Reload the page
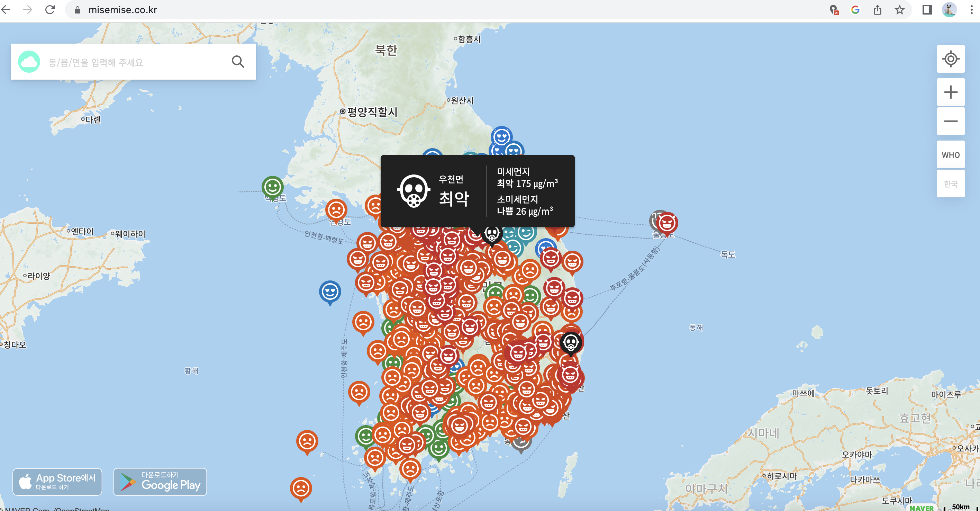This screenshot has width=980, height=511. (x=50, y=9)
